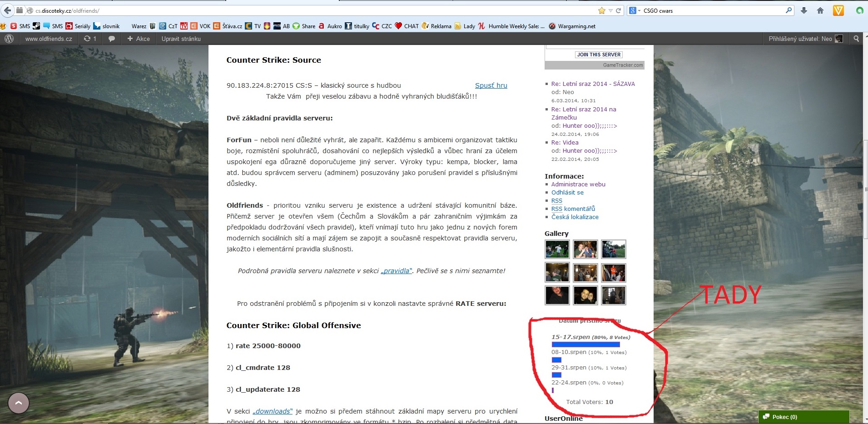The width and height of the screenshot is (868, 424).
Task: Open the Humble Weekly Sale bookmark
Action: pos(511,26)
